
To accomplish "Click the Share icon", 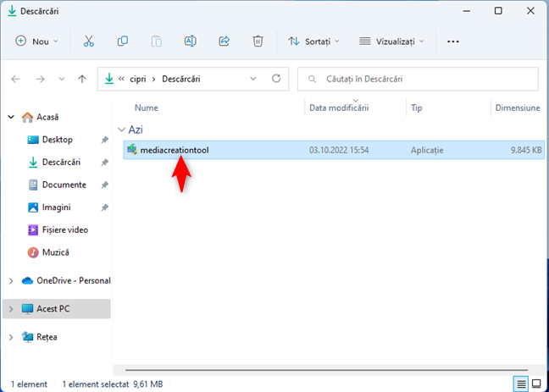I will pyautogui.click(x=224, y=41).
